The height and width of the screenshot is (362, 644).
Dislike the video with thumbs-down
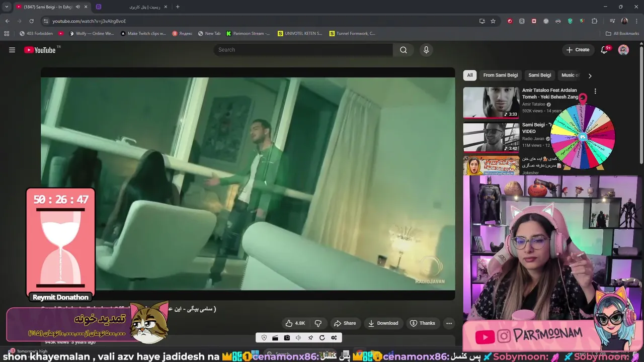point(318,323)
